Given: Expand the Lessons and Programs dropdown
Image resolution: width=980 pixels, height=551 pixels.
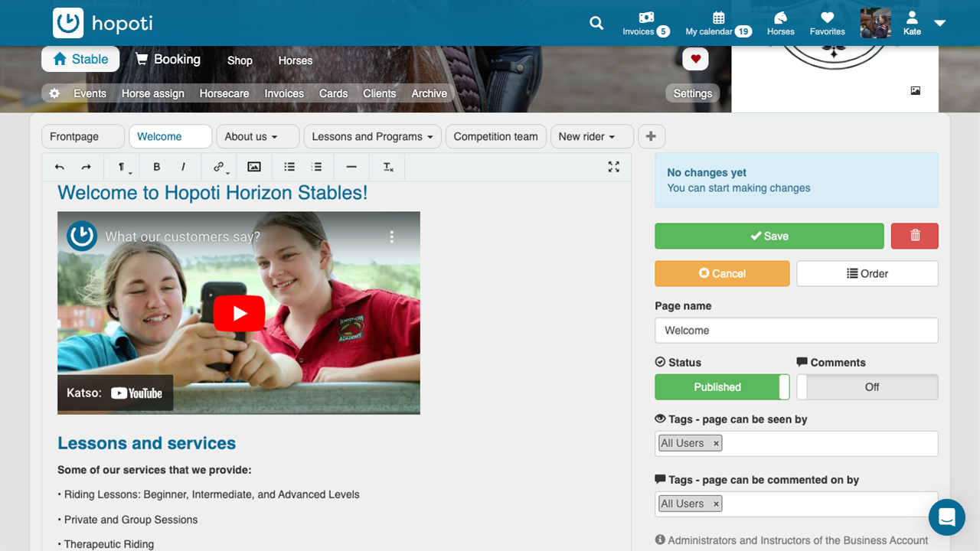Looking at the screenshot, I should tap(372, 136).
